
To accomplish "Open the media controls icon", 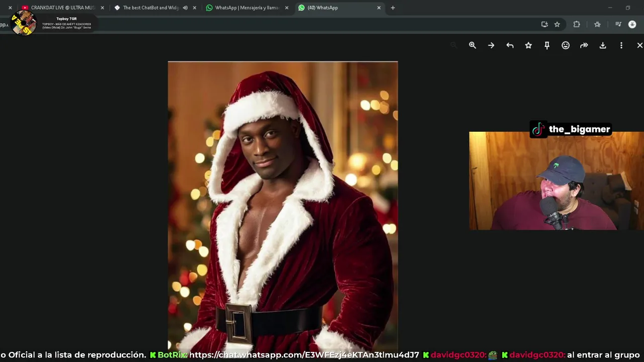I will tap(618, 24).
